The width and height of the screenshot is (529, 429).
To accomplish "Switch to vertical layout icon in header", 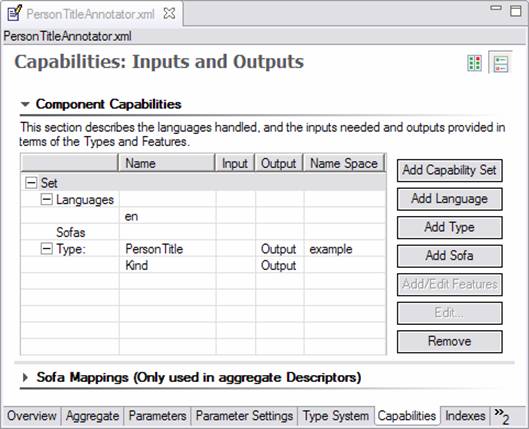I will pos(501,63).
